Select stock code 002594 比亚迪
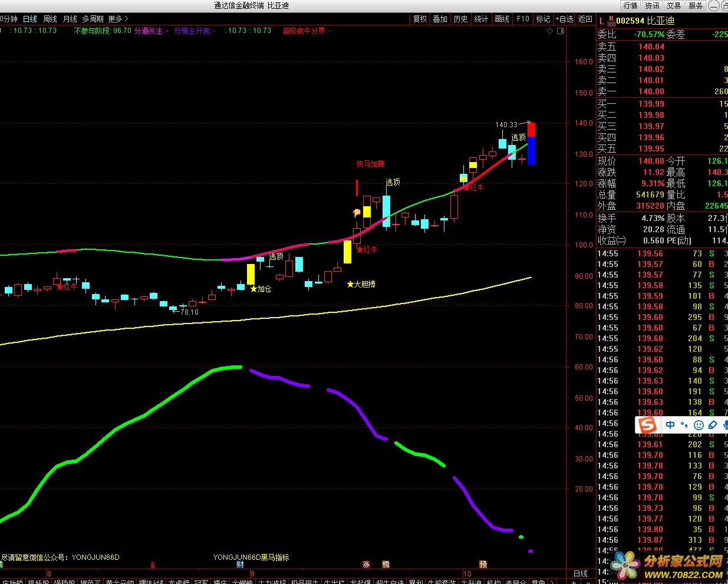The image size is (728, 584). (645, 21)
